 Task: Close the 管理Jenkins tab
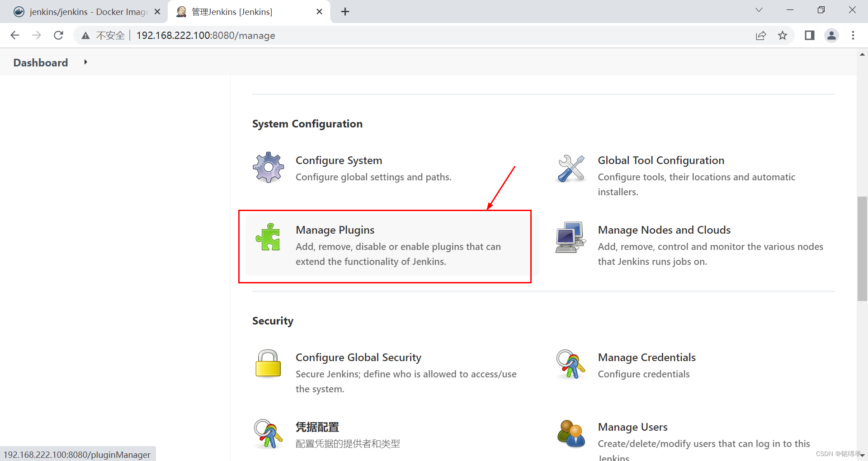click(320, 12)
